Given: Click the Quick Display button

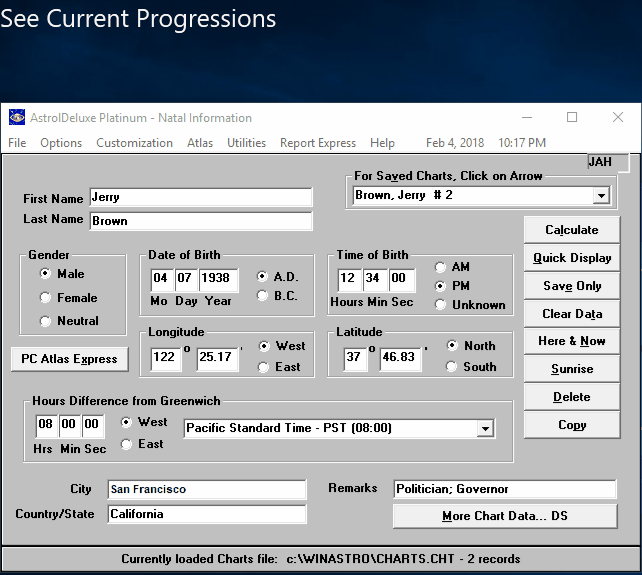Looking at the screenshot, I should tap(572, 258).
